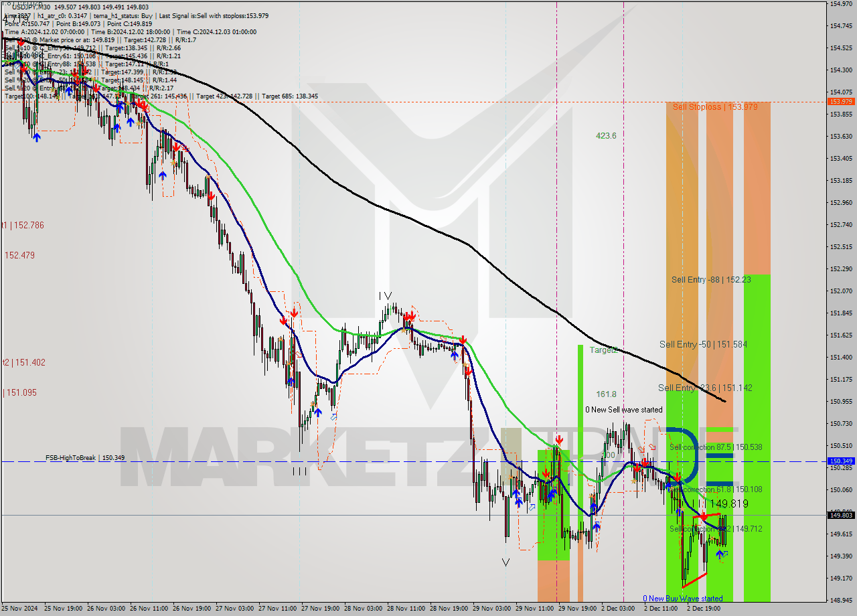Click the 152.960 price scale value

click(841, 202)
